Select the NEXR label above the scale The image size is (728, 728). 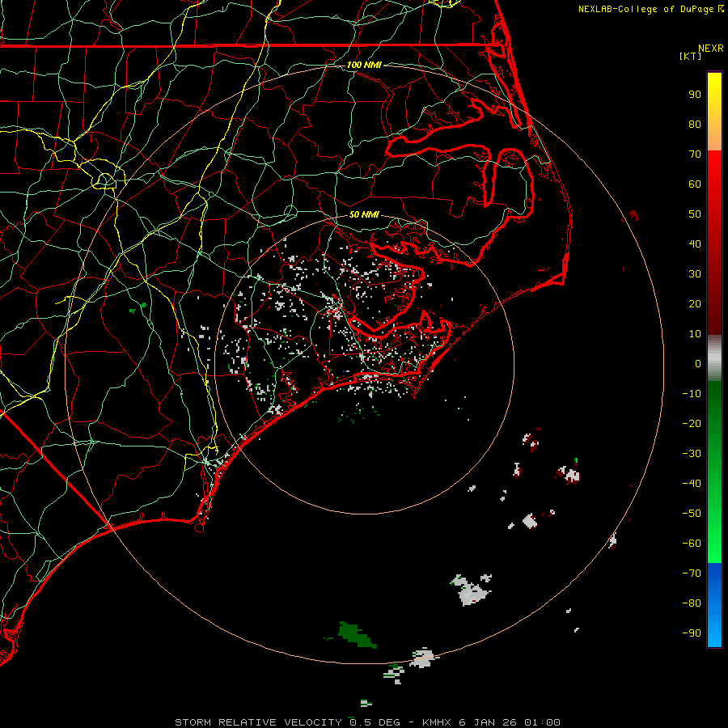[x=710, y=48]
